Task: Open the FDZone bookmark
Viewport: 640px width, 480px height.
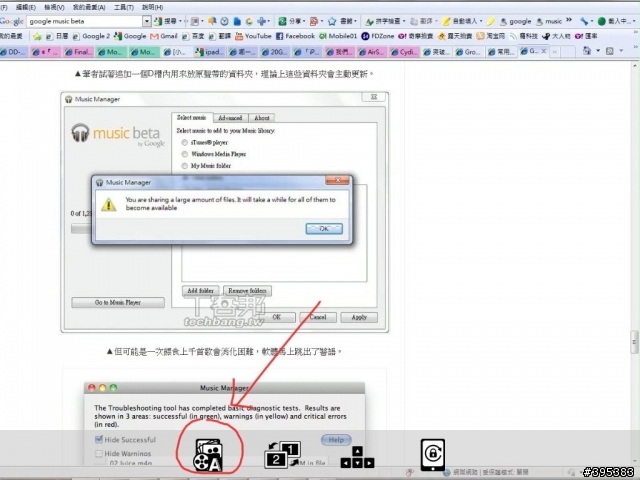Action: tap(378, 36)
